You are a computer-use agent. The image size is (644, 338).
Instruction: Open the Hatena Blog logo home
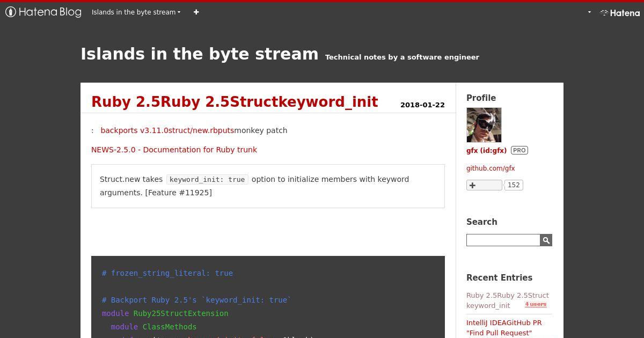tap(43, 12)
